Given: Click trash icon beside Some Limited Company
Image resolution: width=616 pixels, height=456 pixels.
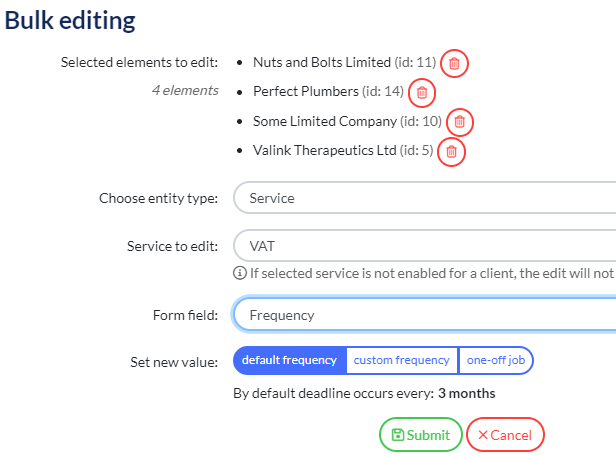Looking at the screenshot, I should 459,122.
